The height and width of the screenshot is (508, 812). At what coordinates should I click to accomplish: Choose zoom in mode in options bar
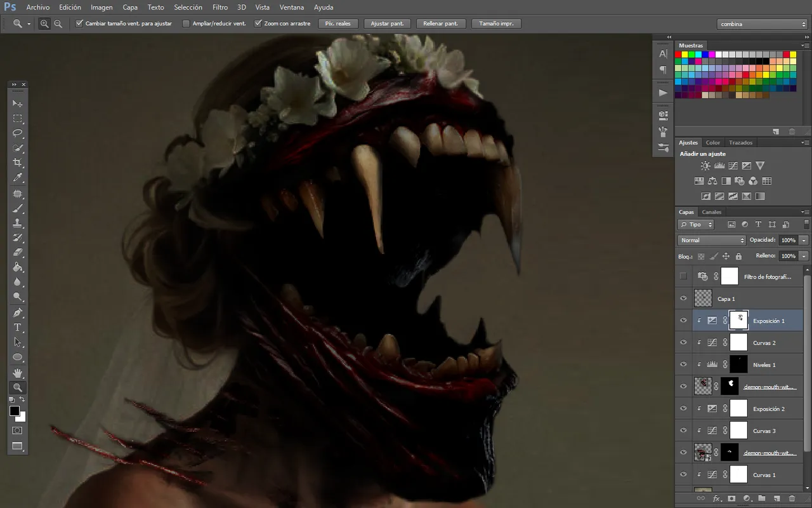pos(44,23)
